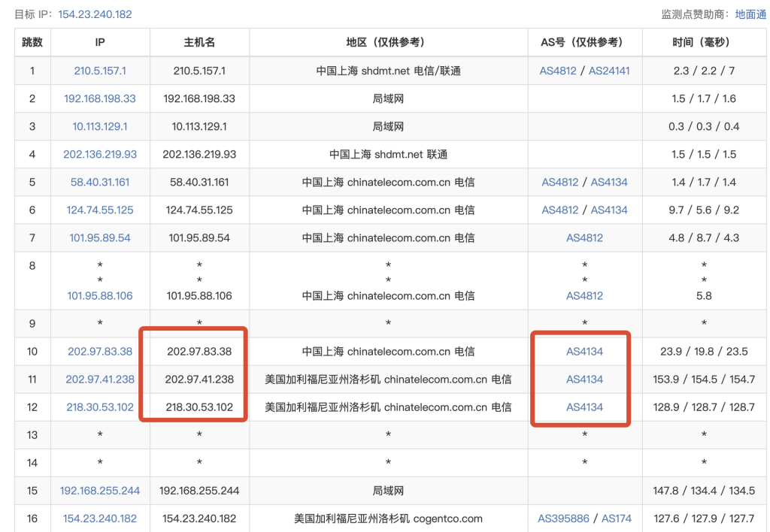Viewport: 770px width, 532px height.
Task: Select IP link 10.113.129.1 in hop 3
Action: pyautogui.click(x=100, y=126)
